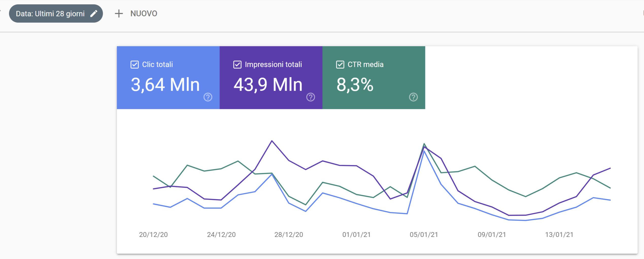
Task: Add a new filter with NUOVO
Action: pyautogui.click(x=144, y=13)
